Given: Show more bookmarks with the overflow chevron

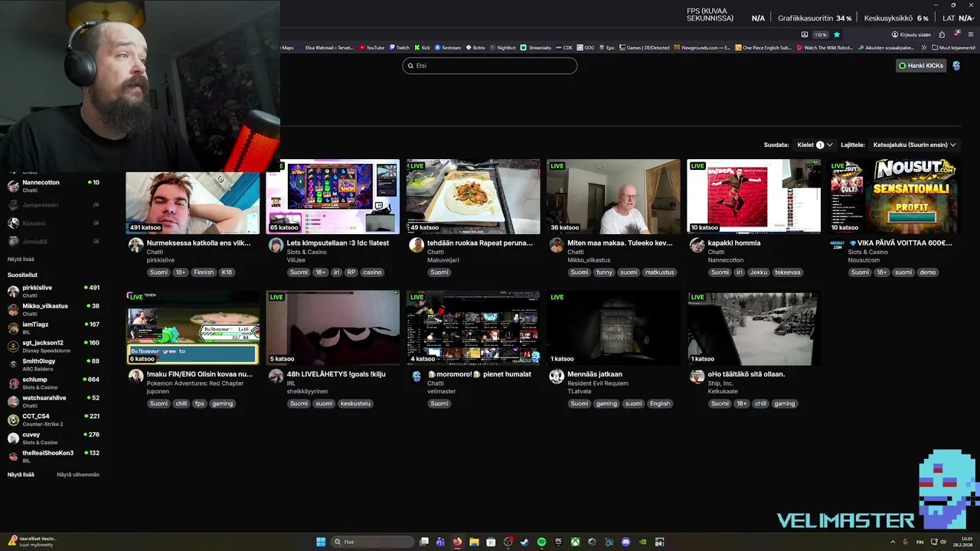Looking at the screenshot, I should click(923, 47).
